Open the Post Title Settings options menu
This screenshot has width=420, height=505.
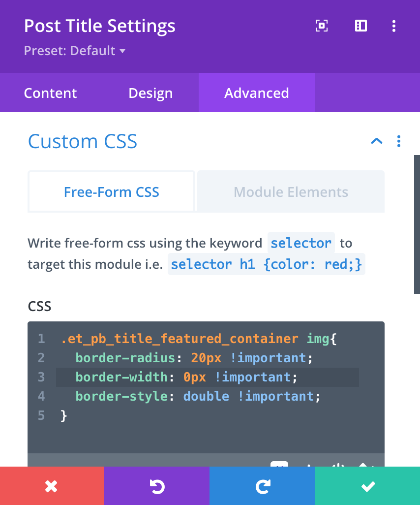[x=394, y=26]
